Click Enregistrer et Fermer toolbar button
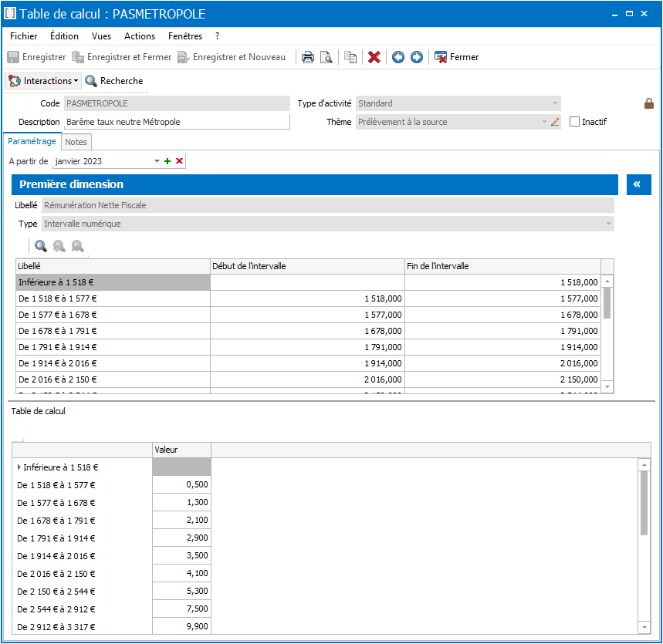Viewport: 663px width, 644px height. (x=121, y=57)
